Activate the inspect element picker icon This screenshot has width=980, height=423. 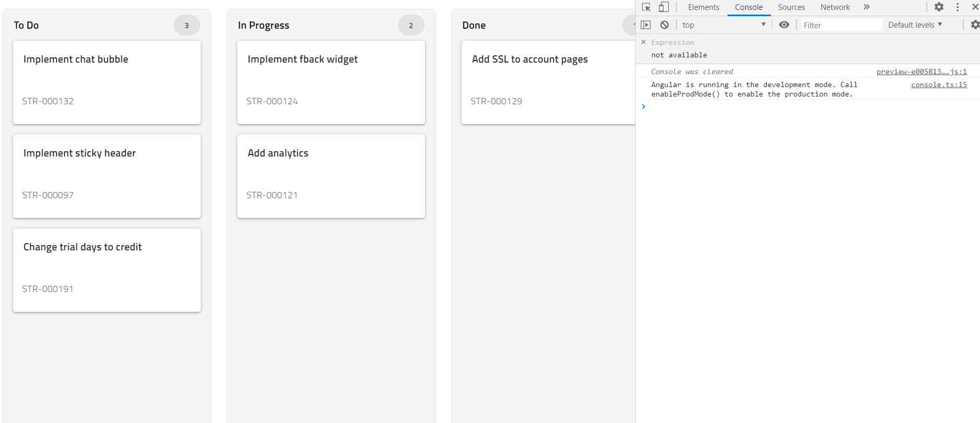[646, 7]
